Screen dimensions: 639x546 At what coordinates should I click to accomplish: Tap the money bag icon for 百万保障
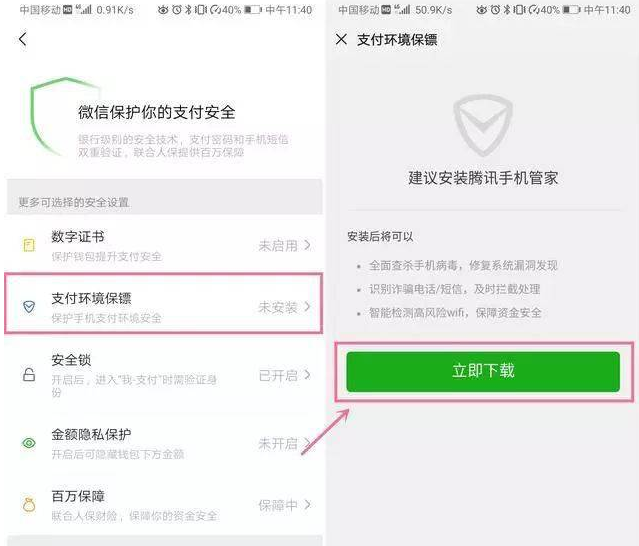29,505
